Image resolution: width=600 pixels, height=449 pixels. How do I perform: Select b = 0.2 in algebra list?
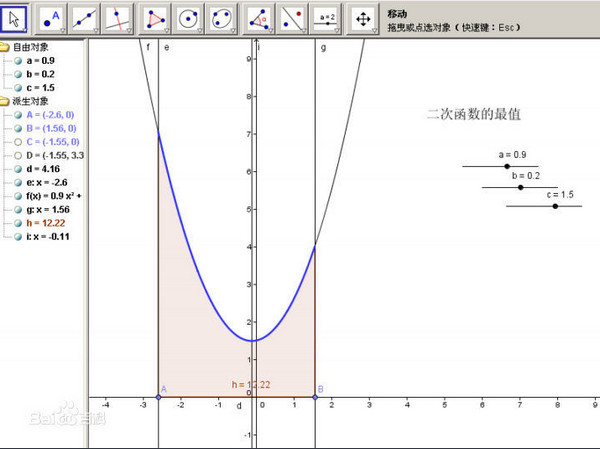(x=41, y=74)
